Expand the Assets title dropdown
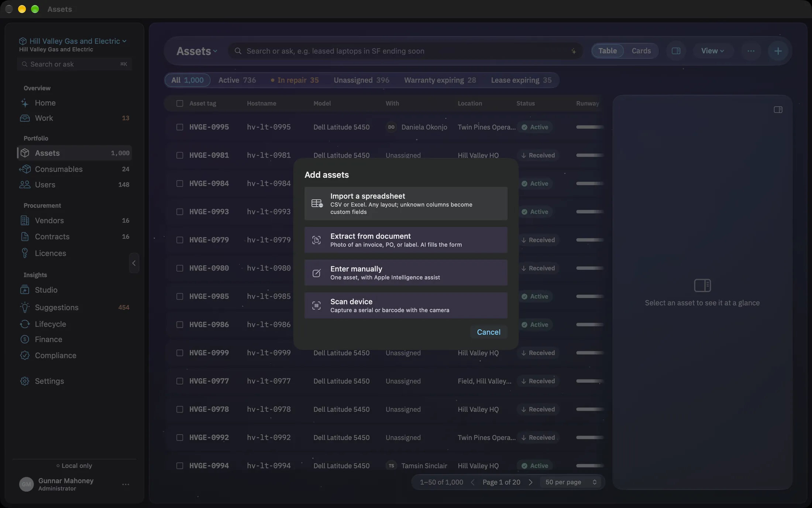 (x=196, y=51)
